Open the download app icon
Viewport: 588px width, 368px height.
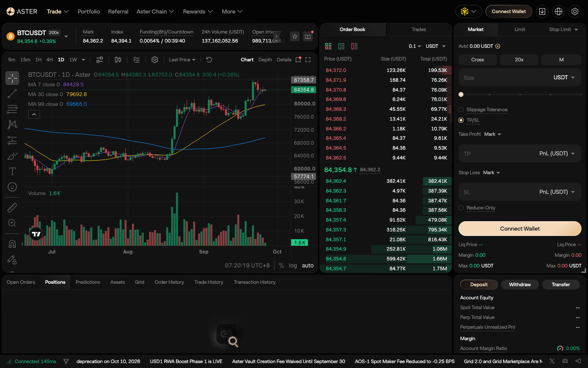coord(542,11)
